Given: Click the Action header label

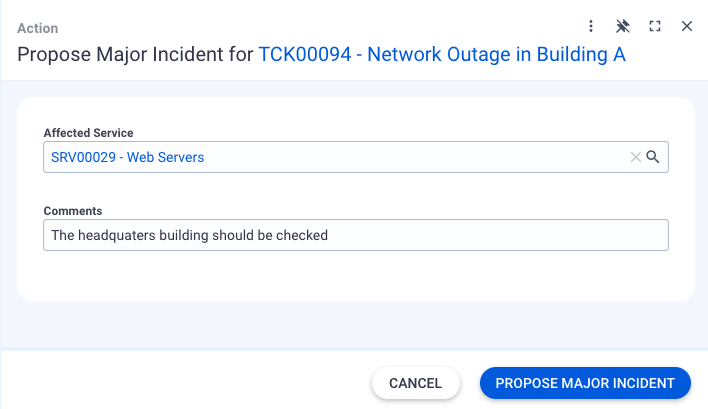Looking at the screenshot, I should point(38,28).
